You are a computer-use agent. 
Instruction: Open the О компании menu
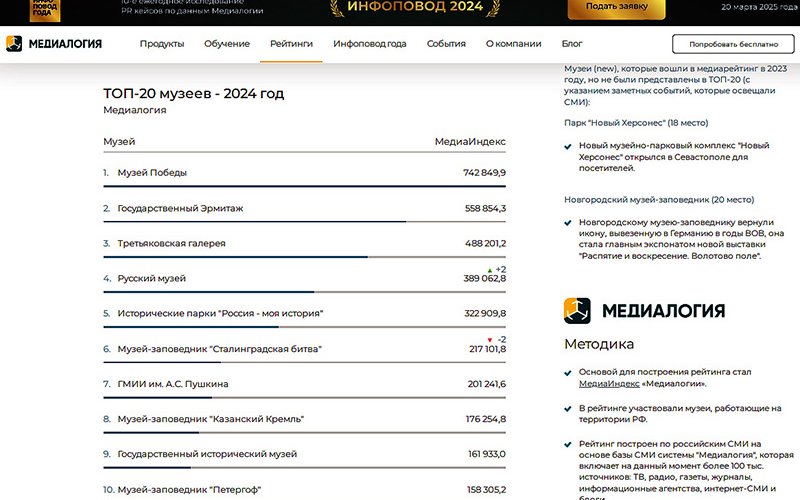[513, 44]
